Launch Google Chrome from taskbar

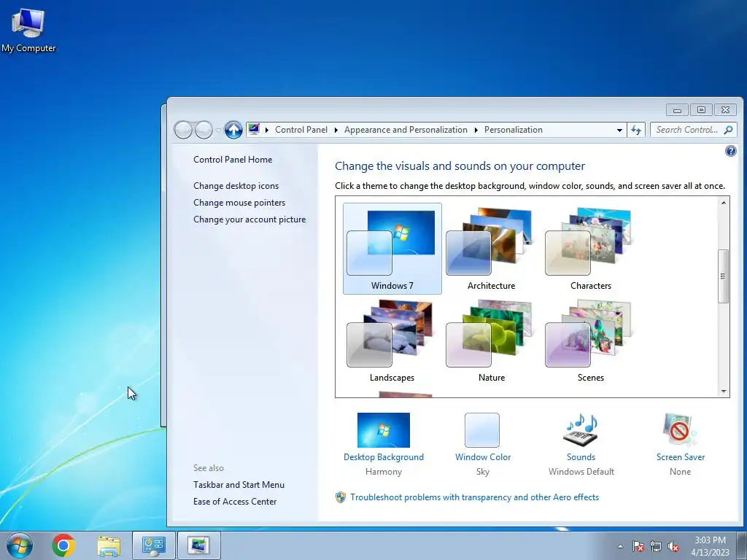pyautogui.click(x=63, y=545)
